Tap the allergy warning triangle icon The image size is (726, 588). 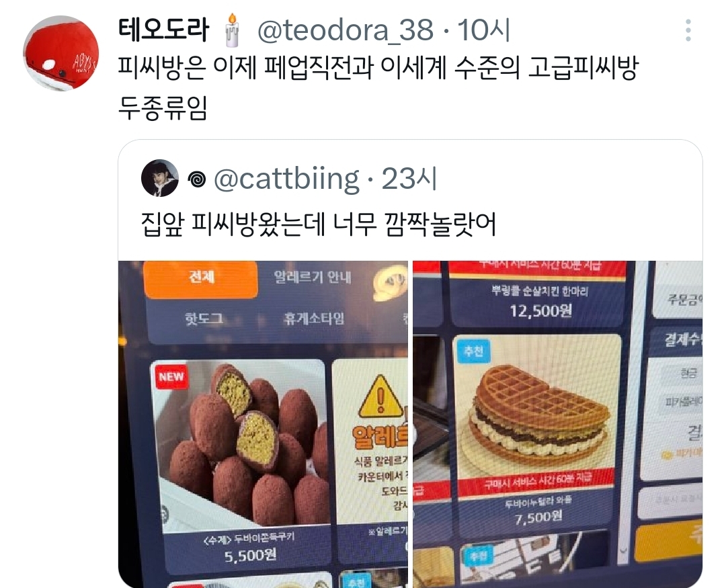[380, 397]
